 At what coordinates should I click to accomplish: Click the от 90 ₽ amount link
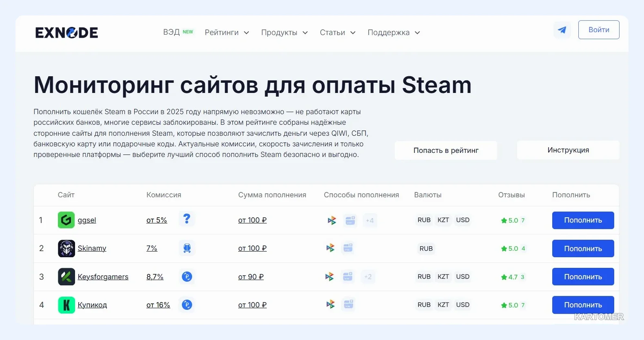click(x=251, y=277)
